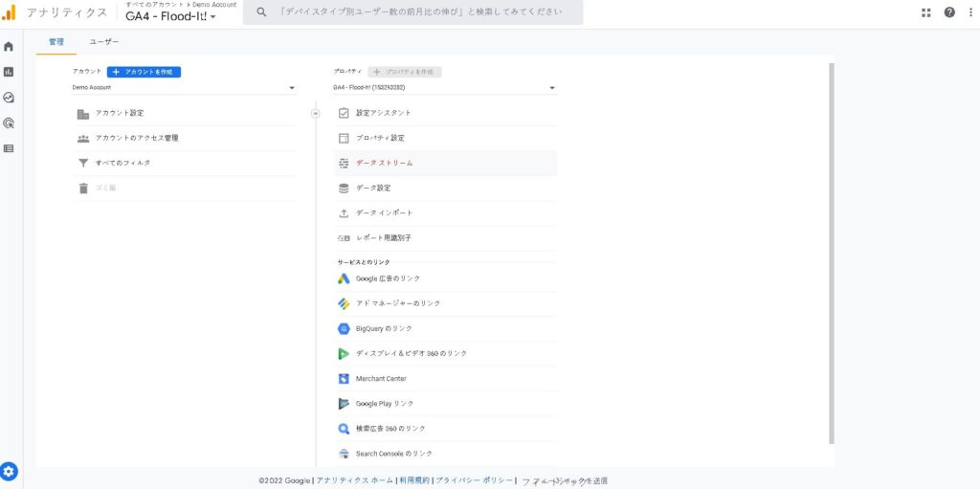The height and width of the screenshot is (489, 980).
Task: Open the Reports bar chart icon
Action: click(x=9, y=72)
